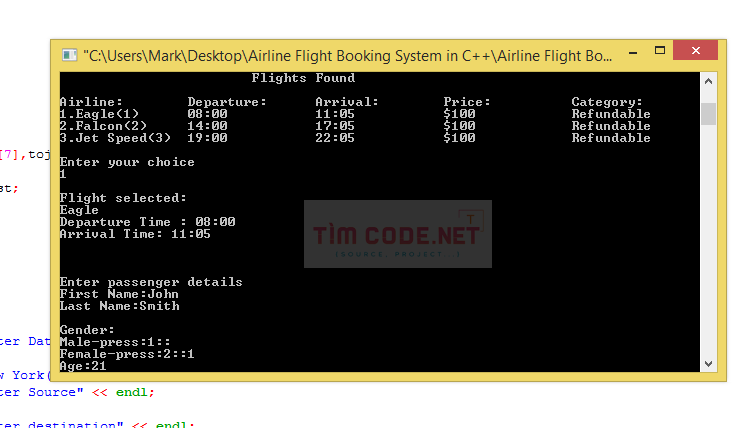Click arrival time 11:05 in Eagle row
The image size is (755, 428).
(x=335, y=114)
